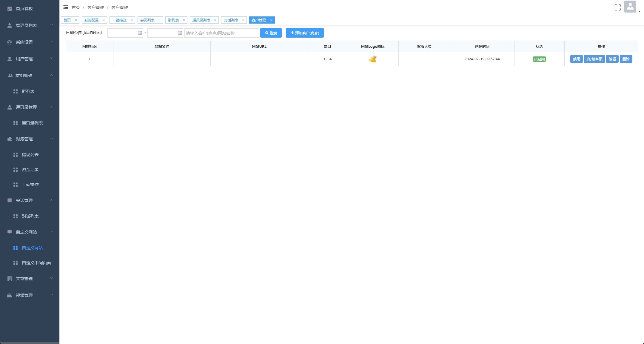Close the 系统配置 tab
Image resolution: width=644 pixels, height=344 pixels.
click(x=104, y=20)
